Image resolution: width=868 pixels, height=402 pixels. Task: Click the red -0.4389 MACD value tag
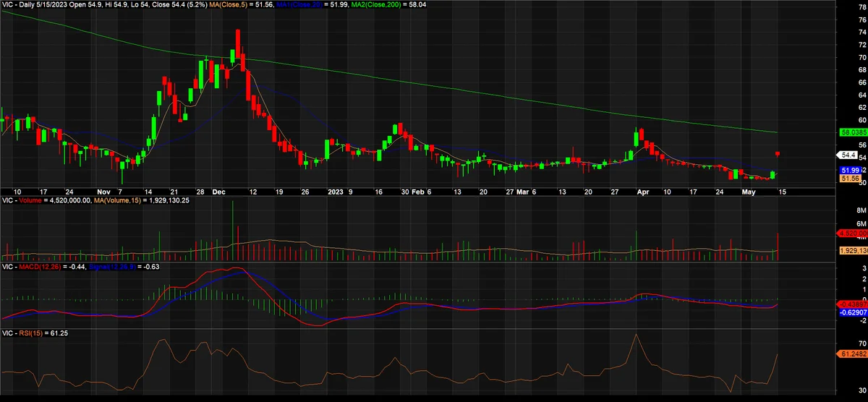[852, 304]
